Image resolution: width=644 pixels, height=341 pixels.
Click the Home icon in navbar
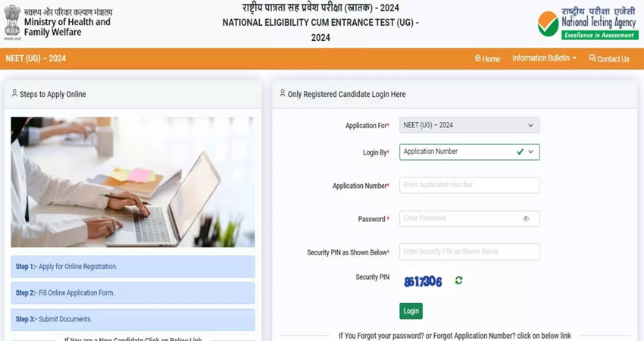point(477,58)
